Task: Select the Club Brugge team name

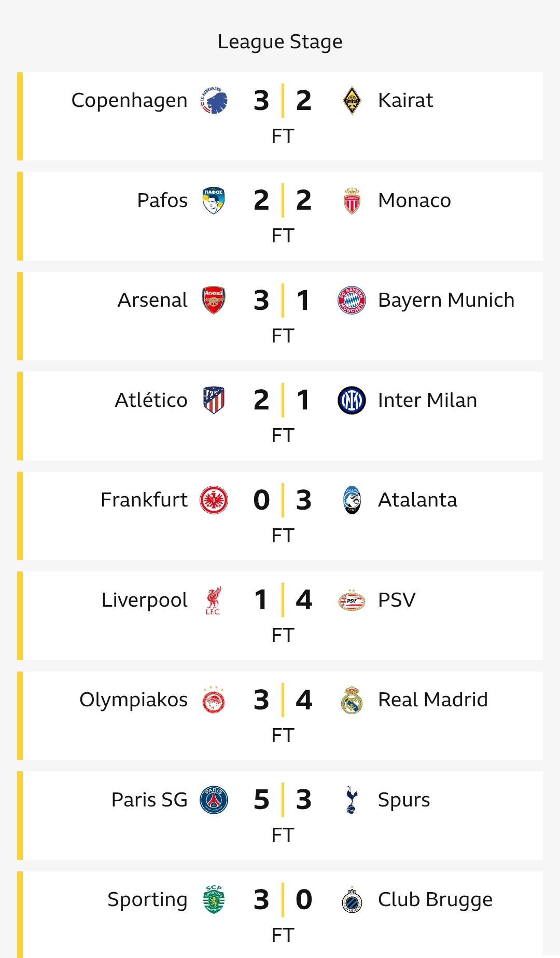Action: [435, 899]
